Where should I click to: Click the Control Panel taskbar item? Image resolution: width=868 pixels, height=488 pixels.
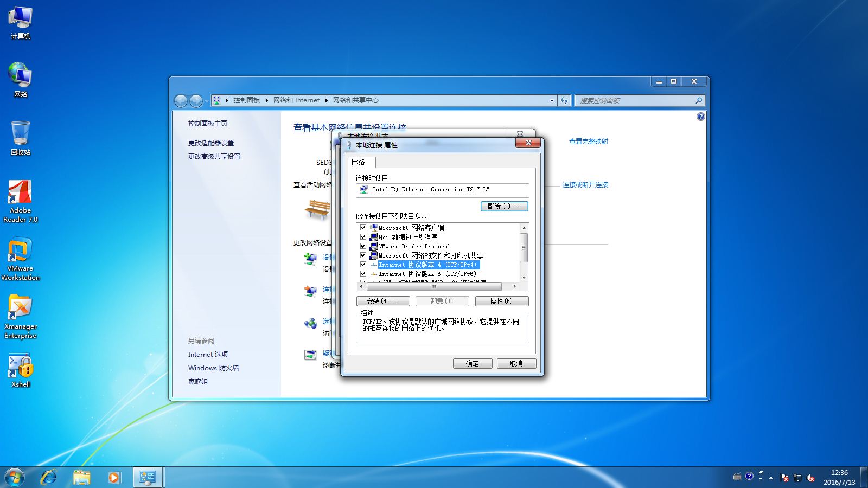point(148,477)
